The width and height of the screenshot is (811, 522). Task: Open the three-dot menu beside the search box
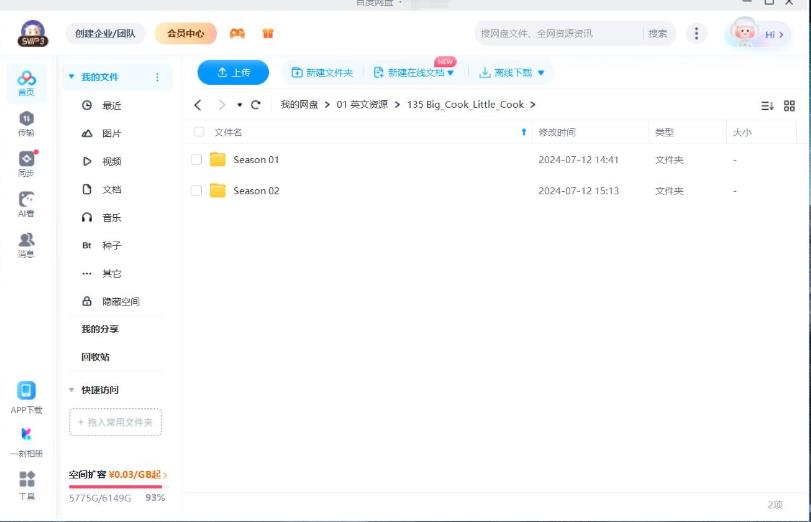696,34
